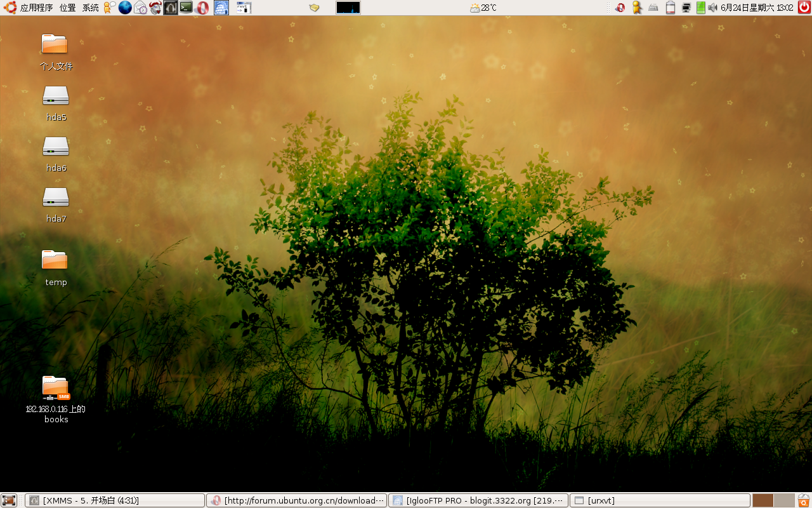Click the show desktop button
The image size is (812, 508).
[x=8, y=500]
